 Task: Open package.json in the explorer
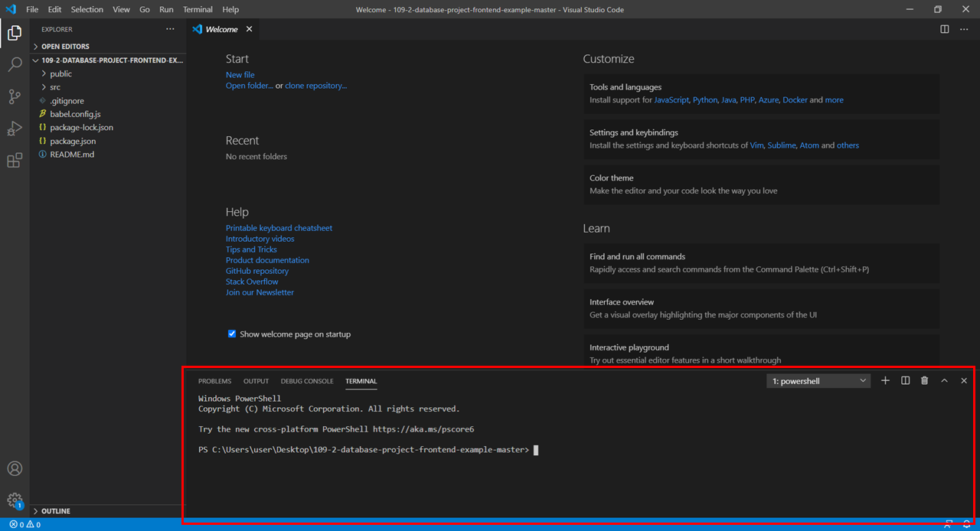point(107,141)
